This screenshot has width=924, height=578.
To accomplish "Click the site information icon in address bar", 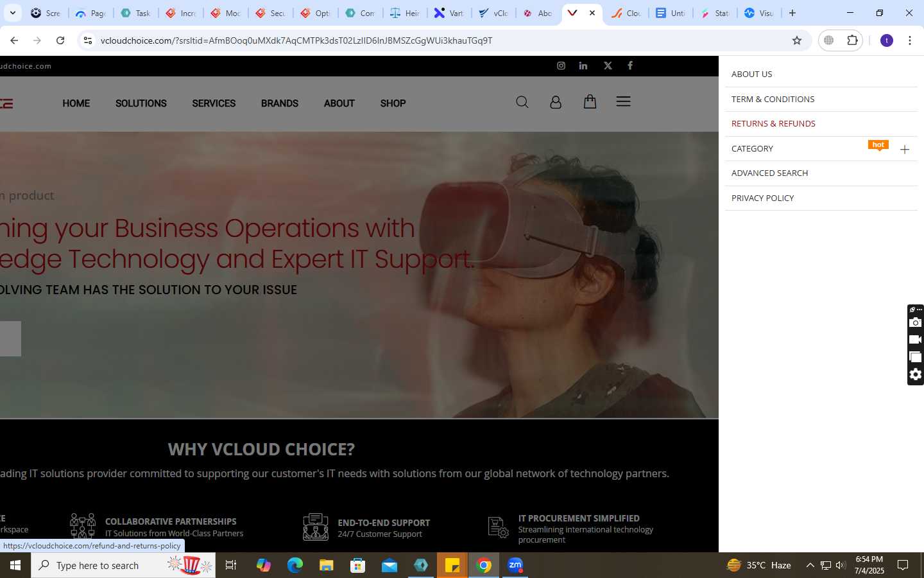I will coord(88,40).
